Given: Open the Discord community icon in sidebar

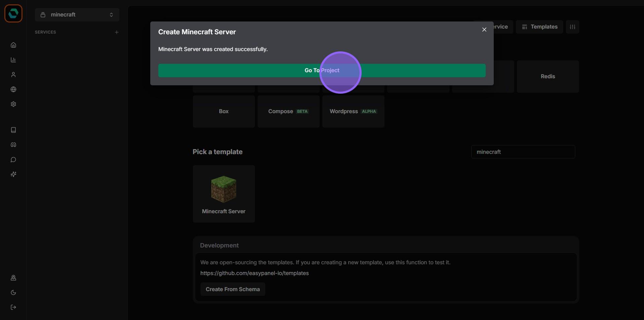Looking at the screenshot, I should (13, 145).
